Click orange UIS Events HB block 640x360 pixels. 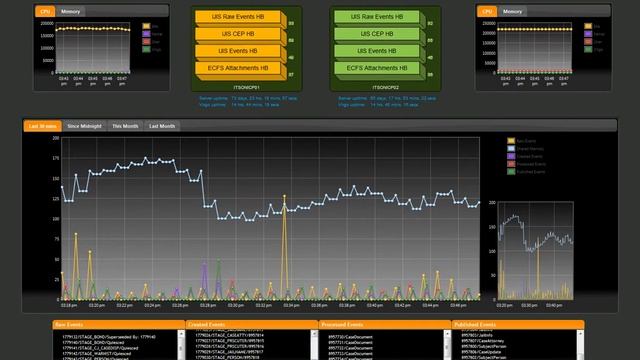click(238, 51)
